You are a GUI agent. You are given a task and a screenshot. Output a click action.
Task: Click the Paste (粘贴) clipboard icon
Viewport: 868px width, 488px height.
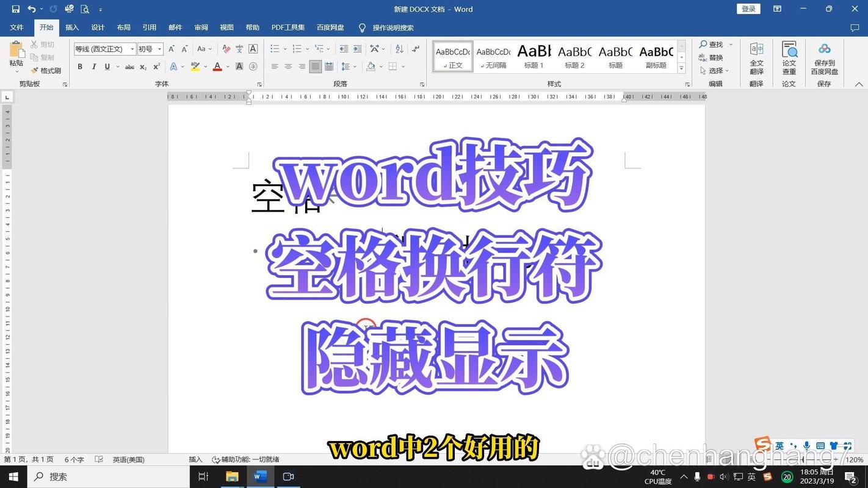16,50
